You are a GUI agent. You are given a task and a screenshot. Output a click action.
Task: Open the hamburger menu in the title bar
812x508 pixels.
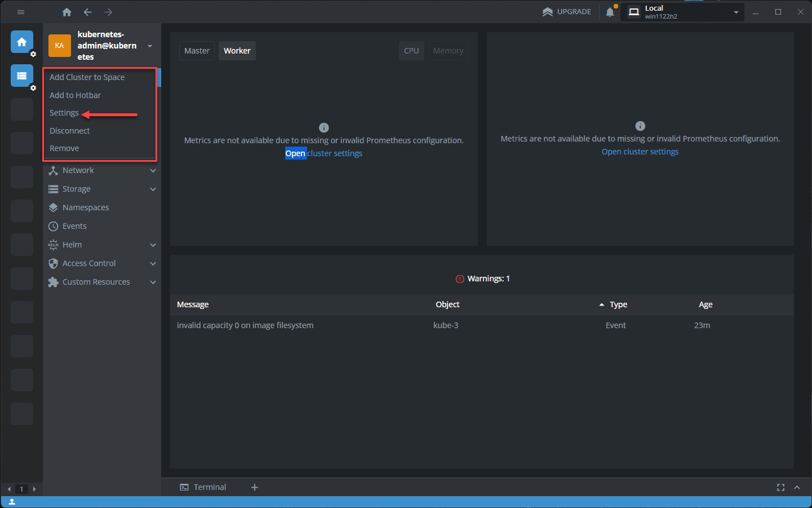21,12
